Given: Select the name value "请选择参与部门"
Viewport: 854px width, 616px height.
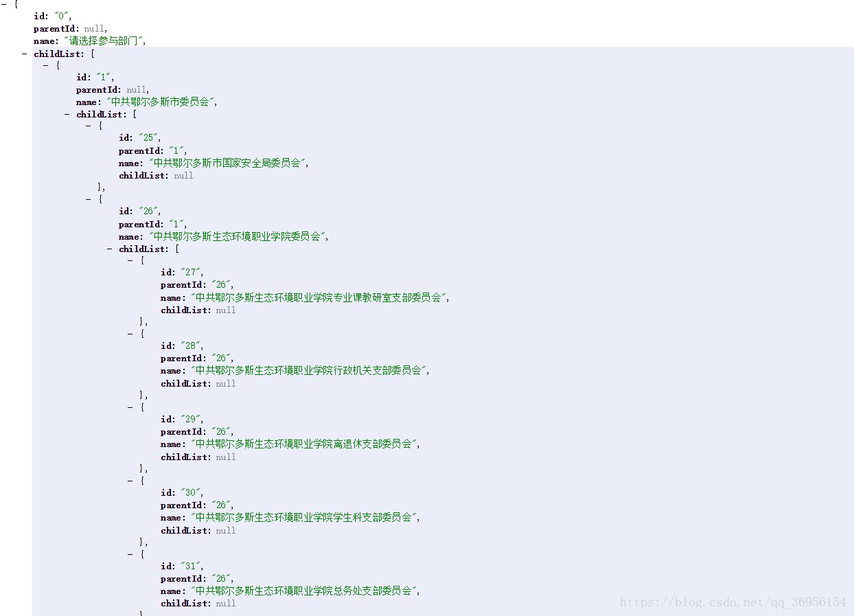Looking at the screenshot, I should [104, 41].
